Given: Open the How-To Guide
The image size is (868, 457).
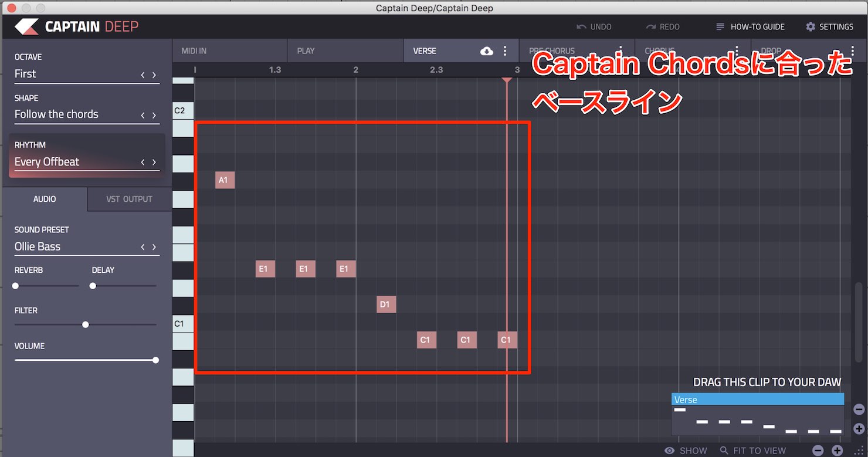Looking at the screenshot, I should point(750,27).
